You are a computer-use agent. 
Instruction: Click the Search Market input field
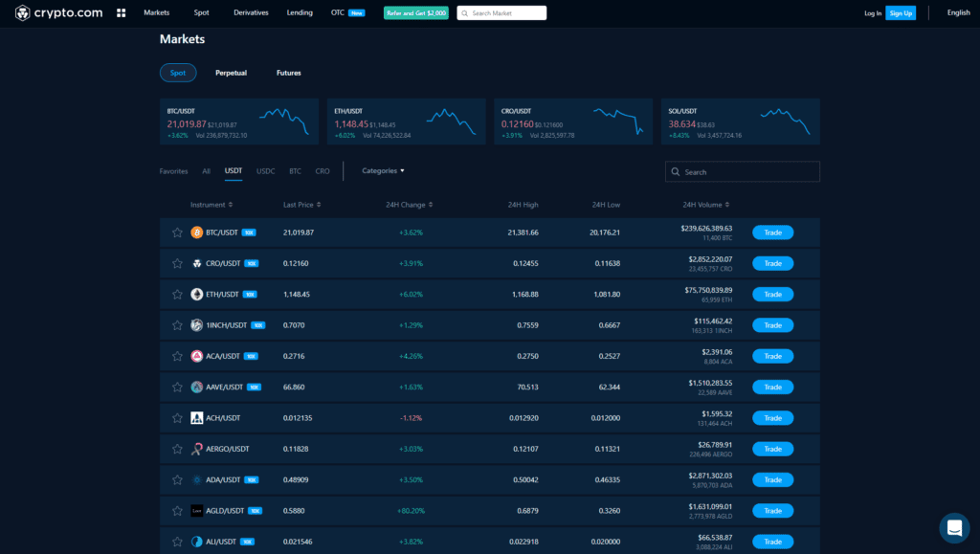click(x=502, y=12)
